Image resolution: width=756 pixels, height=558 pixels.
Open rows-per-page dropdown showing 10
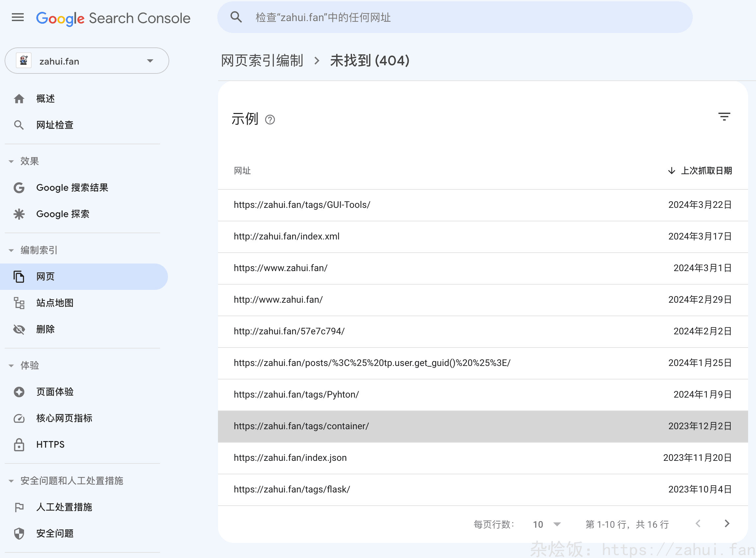coord(546,524)
